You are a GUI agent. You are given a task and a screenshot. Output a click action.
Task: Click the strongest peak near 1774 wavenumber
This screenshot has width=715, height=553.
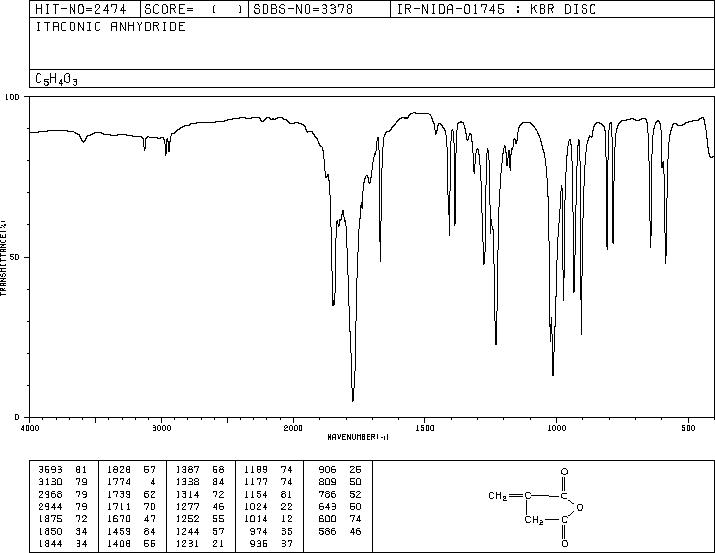click(353, 400)
